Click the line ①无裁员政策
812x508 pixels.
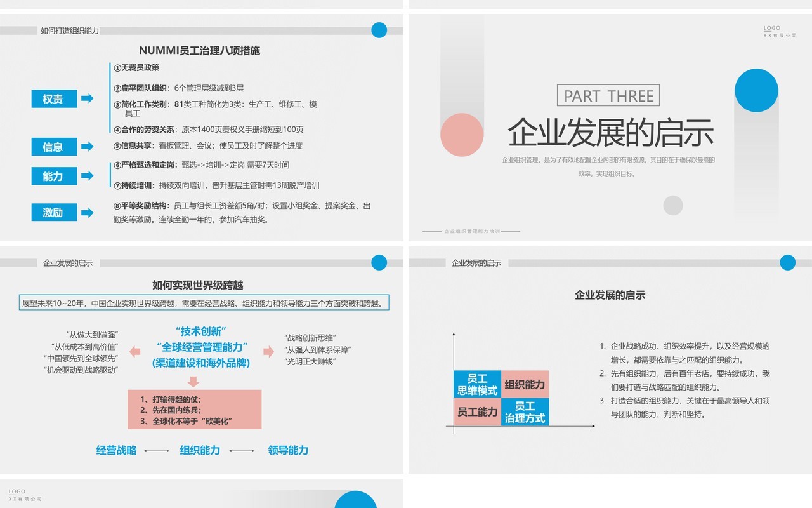pos(136,68)
